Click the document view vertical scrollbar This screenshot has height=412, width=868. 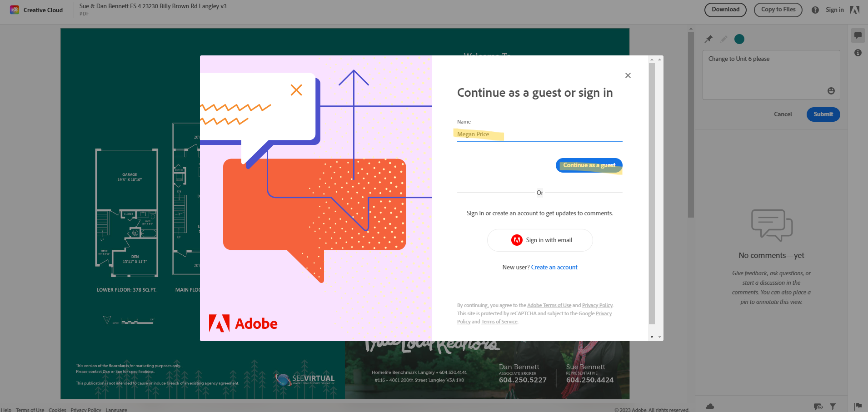click(691, 125)
